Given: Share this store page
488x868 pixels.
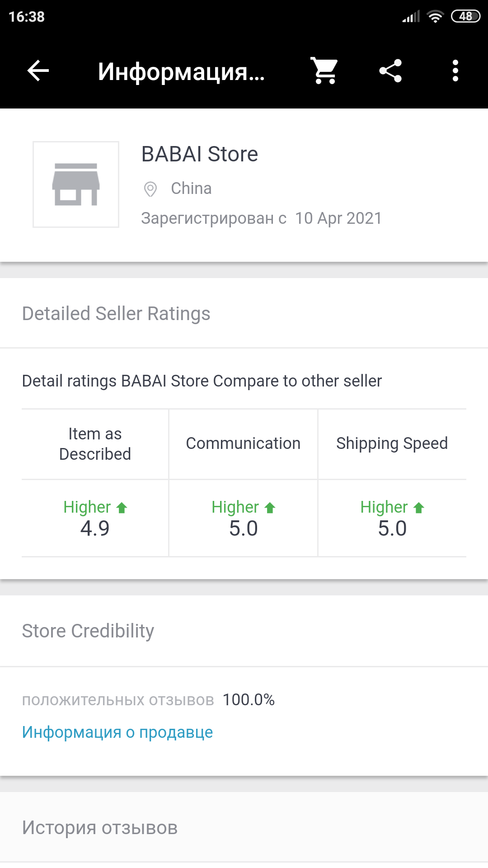Looking at the screenshot, I should point(390,71).
